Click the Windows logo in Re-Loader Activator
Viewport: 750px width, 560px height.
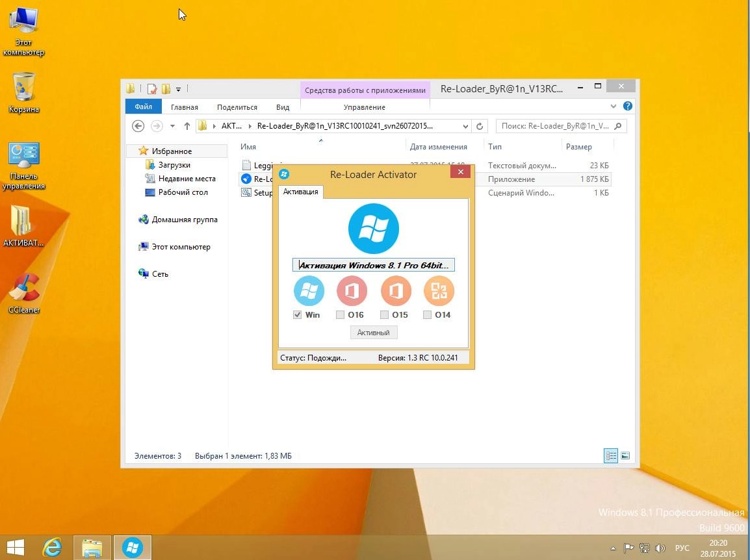tap(373, 229)
